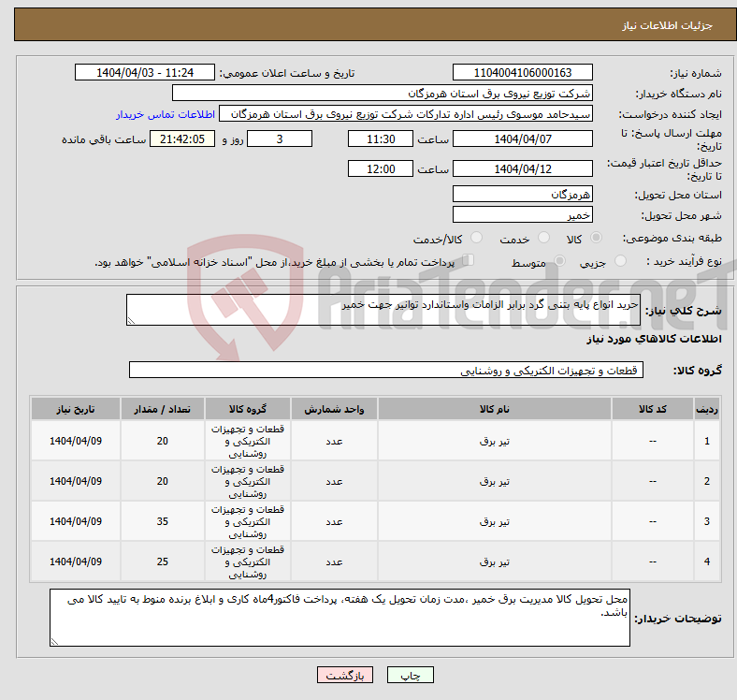Click remaining time countdown 21:42:05
Viewport: 737px width, 700px height.
pyautogui.click(x=182, y=139)
